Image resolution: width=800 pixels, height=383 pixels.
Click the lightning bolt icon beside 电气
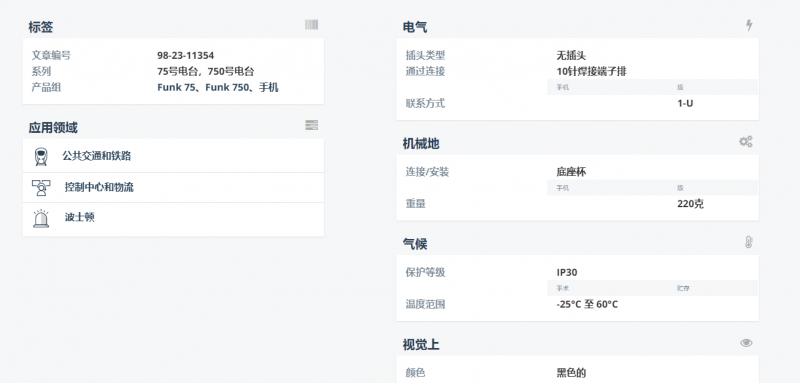pyautogui.click(x=748, y=25)
